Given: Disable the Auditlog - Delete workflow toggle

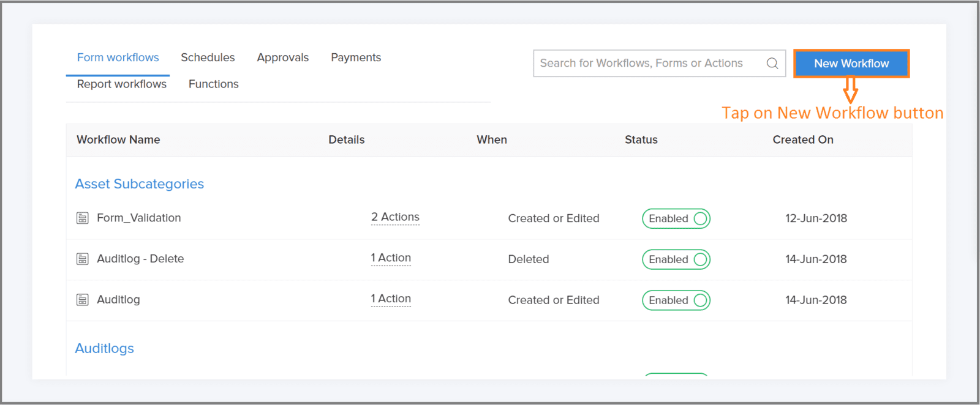Looking at the screenshot, I should 676,259.
